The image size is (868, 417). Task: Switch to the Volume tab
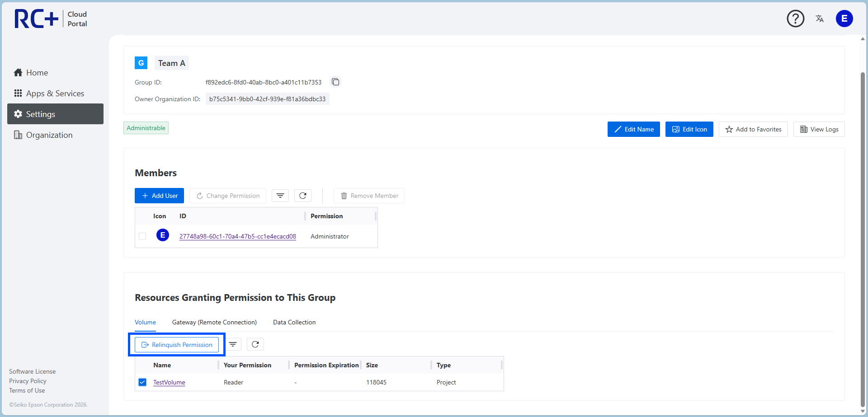pyautogui.click(x=145, y=322)
